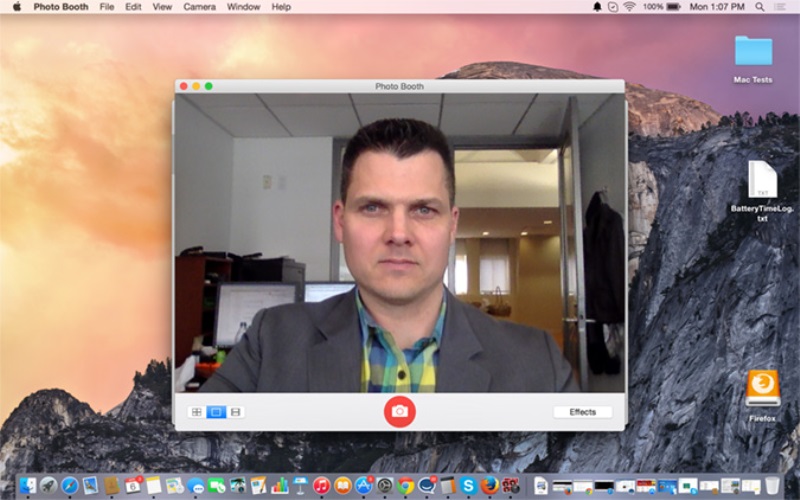This screenshot has height=500, width=800.
Task: Click the Mon 1:07 PM clock
Action: [717, 7]
